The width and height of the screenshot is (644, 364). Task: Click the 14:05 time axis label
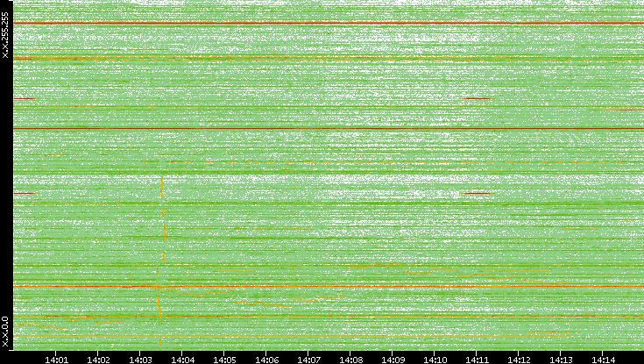pyautogui.click(x=224, y=360)
